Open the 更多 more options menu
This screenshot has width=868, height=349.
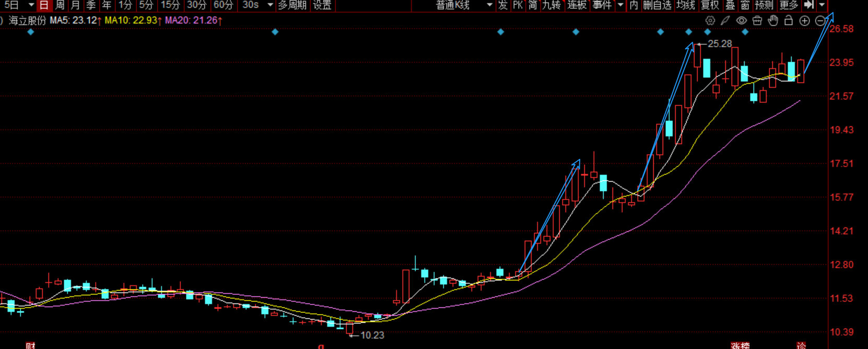click(x=789, y=5)
